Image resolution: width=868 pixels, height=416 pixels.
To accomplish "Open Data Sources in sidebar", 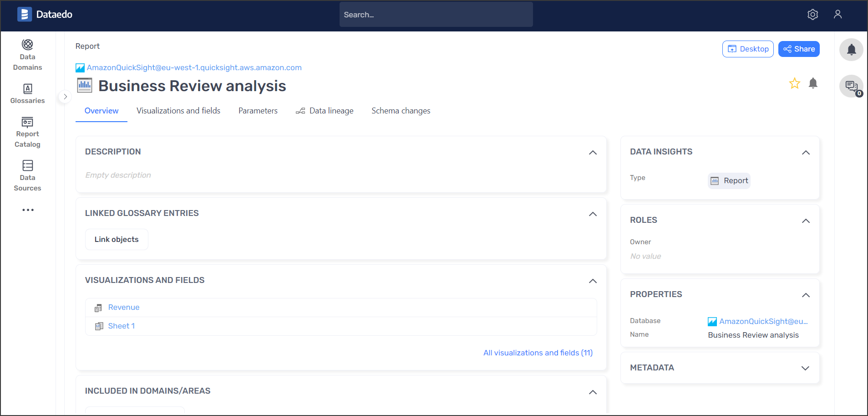I will 27,176.
